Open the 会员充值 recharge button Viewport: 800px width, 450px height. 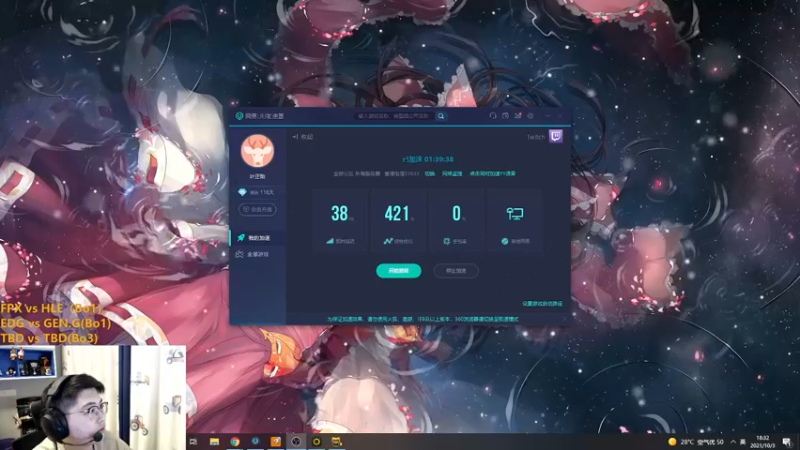point(257,209)
